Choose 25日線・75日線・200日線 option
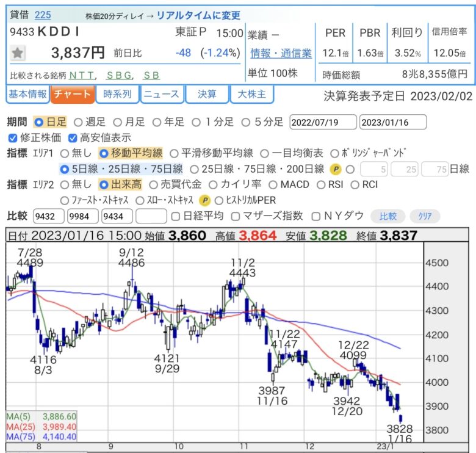The width and height of the screenshot is (476, 453). pos(194,169)
